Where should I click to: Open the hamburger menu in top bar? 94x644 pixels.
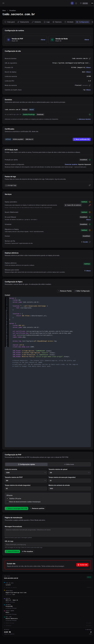pos(3,3)
